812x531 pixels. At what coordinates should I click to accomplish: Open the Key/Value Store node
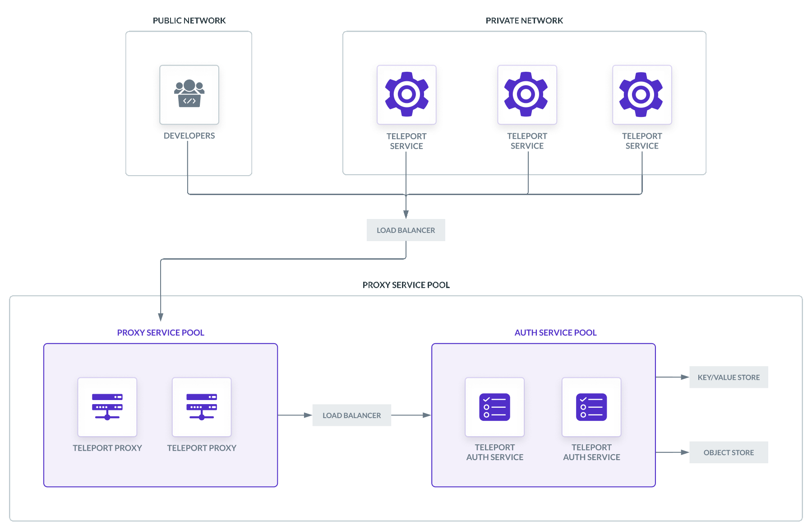[729, 377]
